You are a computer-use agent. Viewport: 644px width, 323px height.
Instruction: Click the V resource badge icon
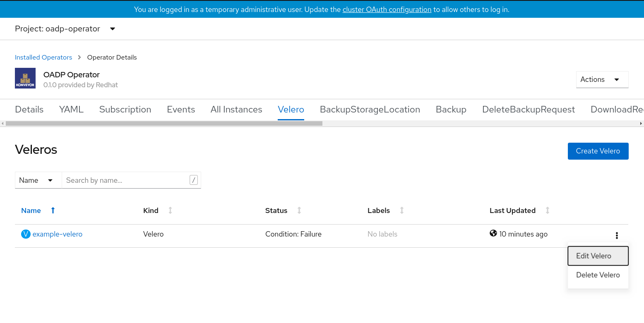click(26, 234)
